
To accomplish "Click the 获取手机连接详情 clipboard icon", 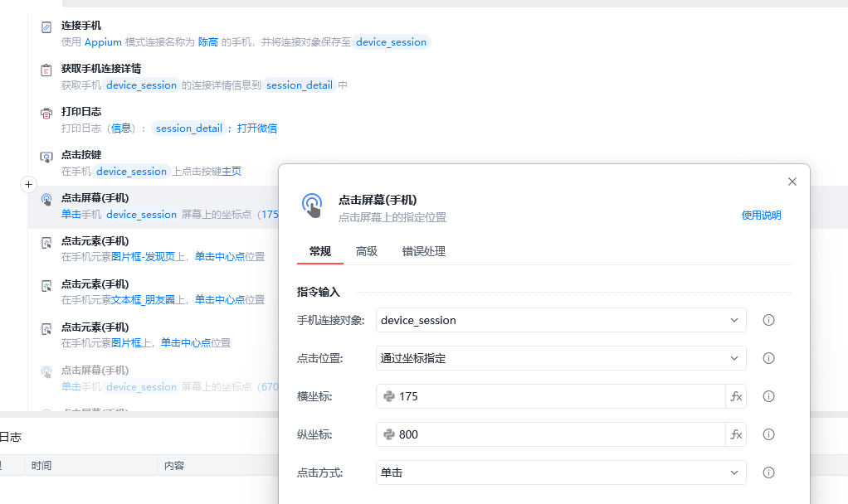I will coord(46,70).
